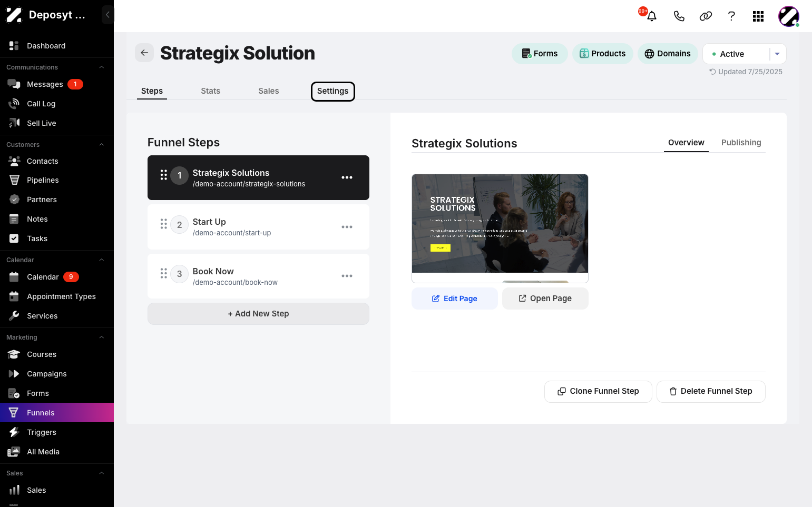
Task: Click Add New Step button
Action: [x=258, y=314]
